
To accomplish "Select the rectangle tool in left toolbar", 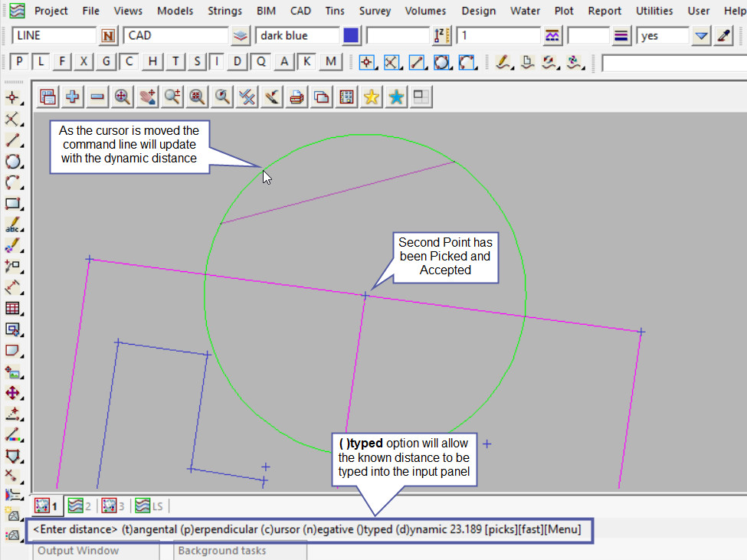I will pyautogui.click(x=12, y=204).
